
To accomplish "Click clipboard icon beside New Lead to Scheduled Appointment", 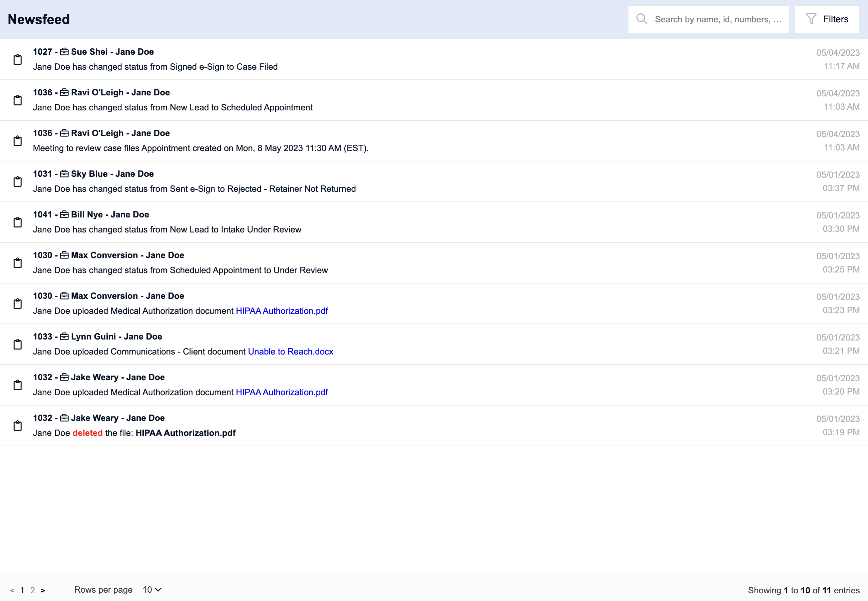I will coord(18,100).
